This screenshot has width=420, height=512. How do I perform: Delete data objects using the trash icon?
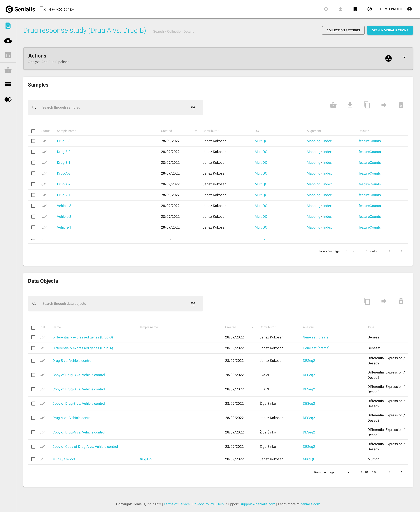[x=401, y=301]
